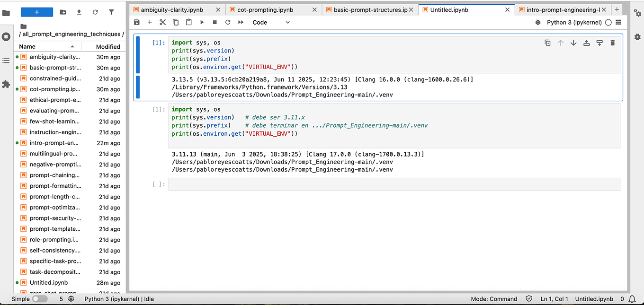The height and width of the screenshot is (305, 644).
Task: Click the save notebook icon
Action: [x=137, y=22]
